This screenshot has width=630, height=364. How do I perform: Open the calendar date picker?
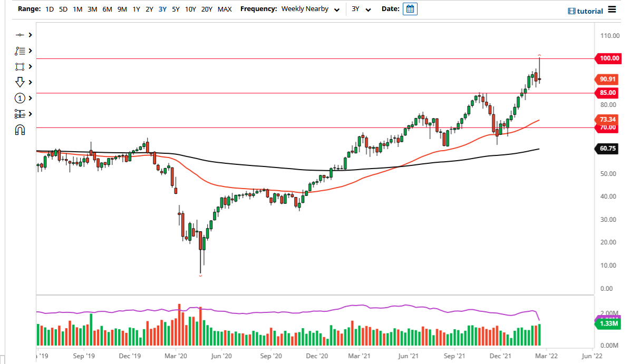(410, 9)
